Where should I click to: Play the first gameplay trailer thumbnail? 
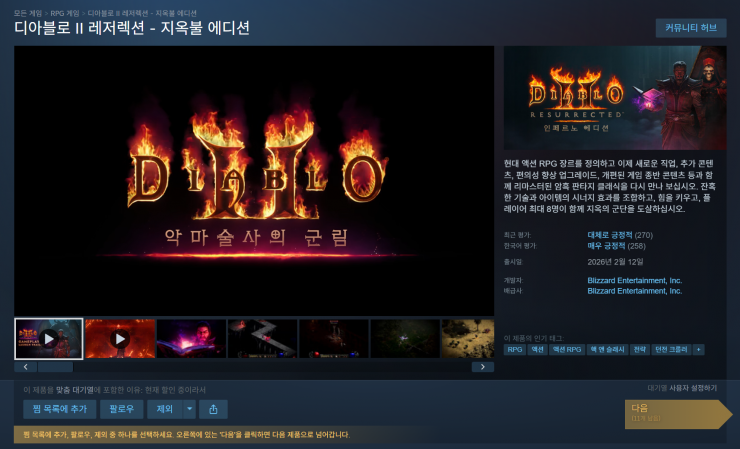click(x=49, y=339)
